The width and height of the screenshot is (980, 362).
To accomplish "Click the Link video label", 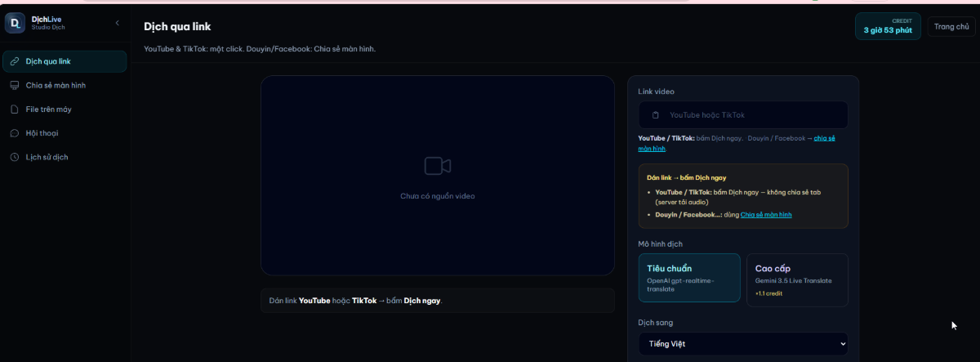I will (657, 92).
